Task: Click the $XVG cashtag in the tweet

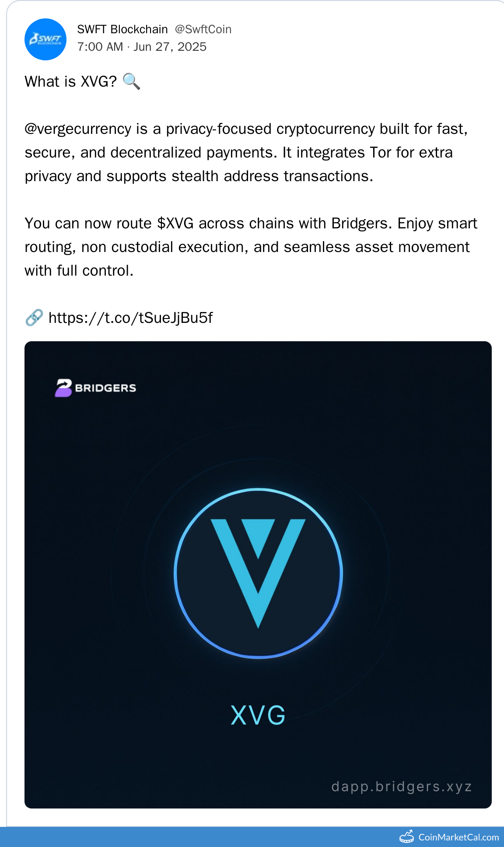Action: pos(175,224)
